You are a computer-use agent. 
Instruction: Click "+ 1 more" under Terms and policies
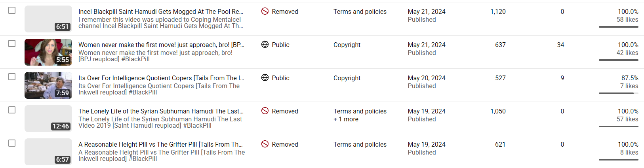click(x=346, y=119)
